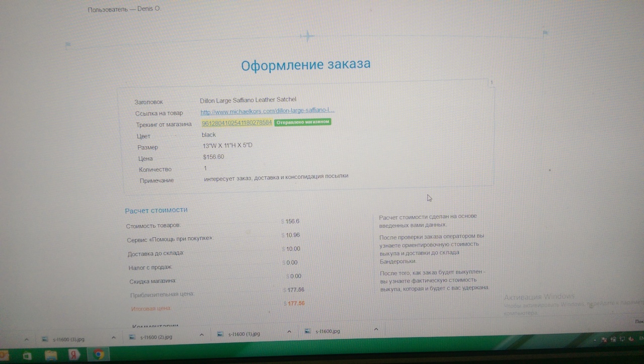Click the 'Расчет стоимости' section heading
This screenshot has width=644, height=364.
tap(156, 210)
